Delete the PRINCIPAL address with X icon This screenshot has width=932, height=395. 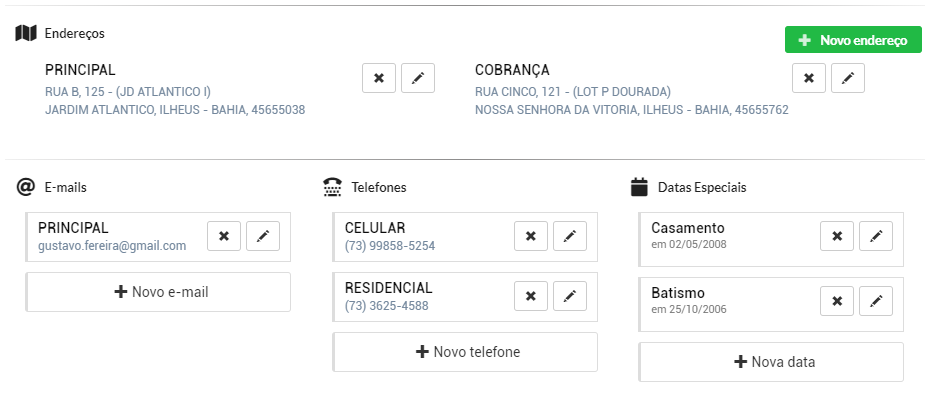pos(379,78)
